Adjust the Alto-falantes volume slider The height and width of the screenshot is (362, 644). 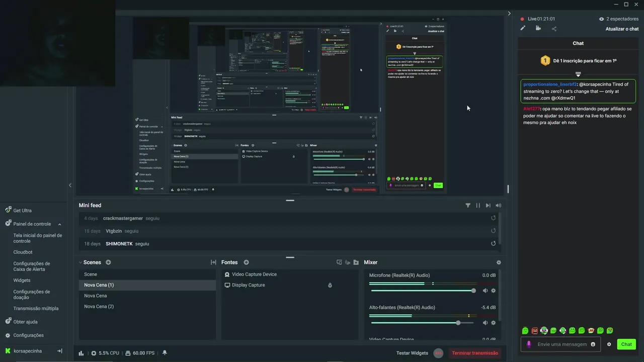pos(422,323)
